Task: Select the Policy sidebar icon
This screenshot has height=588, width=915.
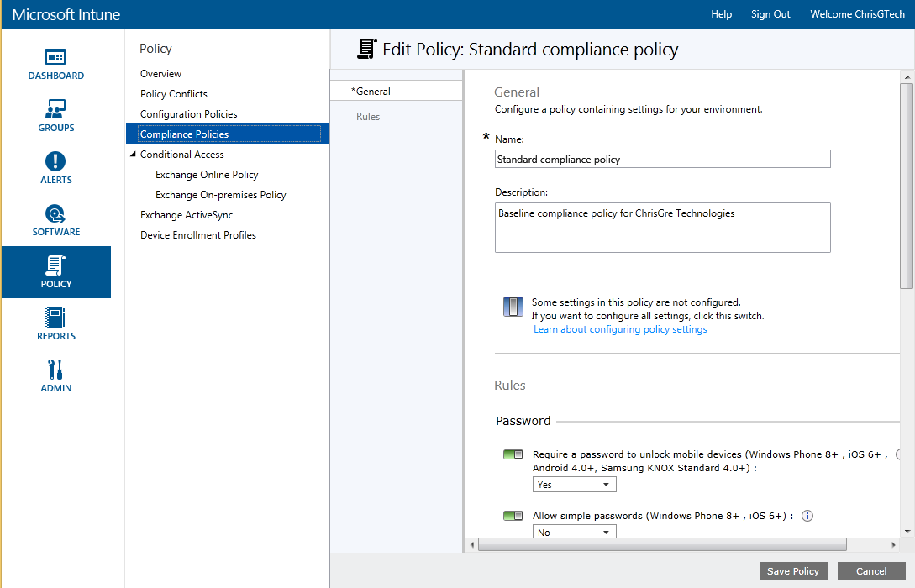Action: 55,266
